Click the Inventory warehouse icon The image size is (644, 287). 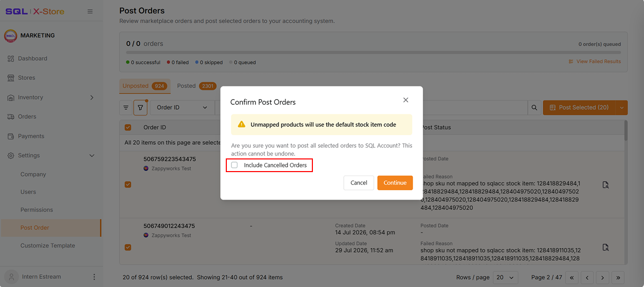11,98
